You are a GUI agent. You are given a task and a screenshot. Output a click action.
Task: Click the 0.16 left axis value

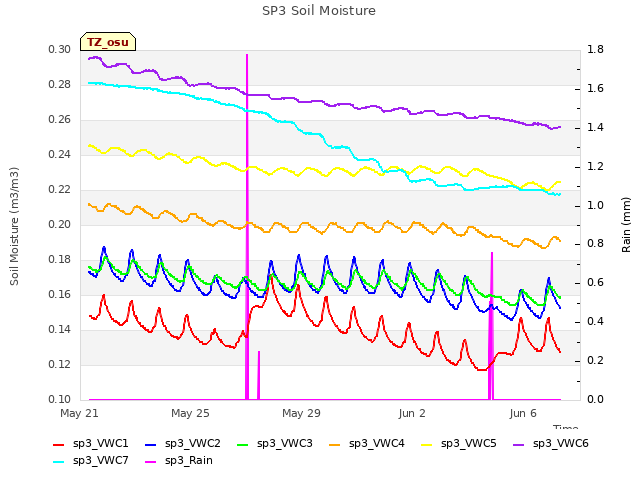click(x=60, y=295)
